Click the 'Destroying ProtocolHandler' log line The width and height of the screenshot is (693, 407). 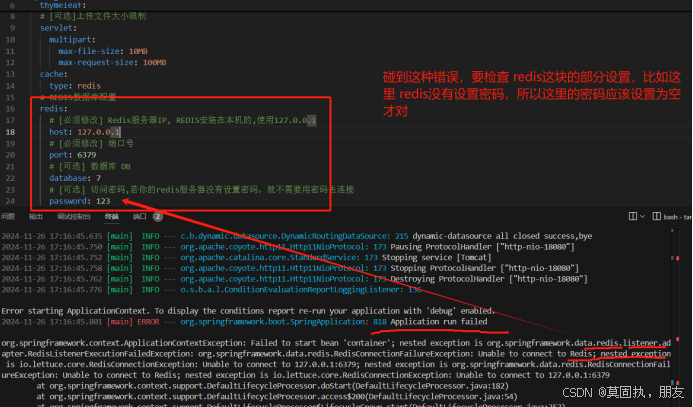(x=295, y=279)
